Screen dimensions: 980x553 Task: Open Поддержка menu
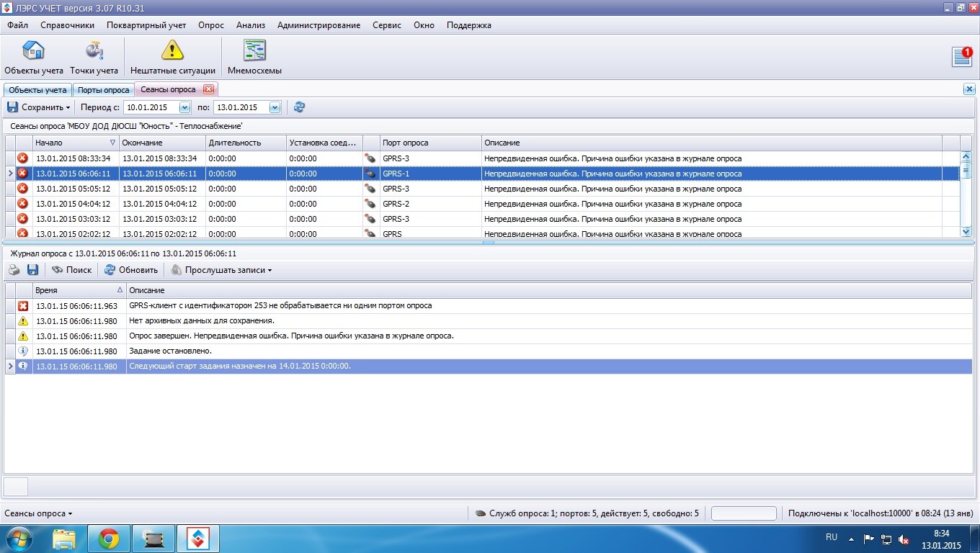pyautogui.click(x=469, y=25)
